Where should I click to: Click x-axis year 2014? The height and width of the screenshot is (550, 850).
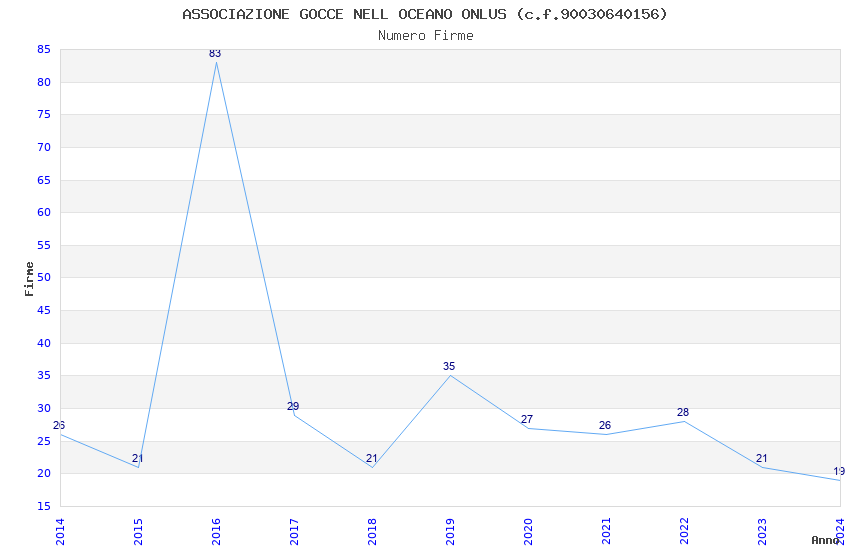(60, 532)
